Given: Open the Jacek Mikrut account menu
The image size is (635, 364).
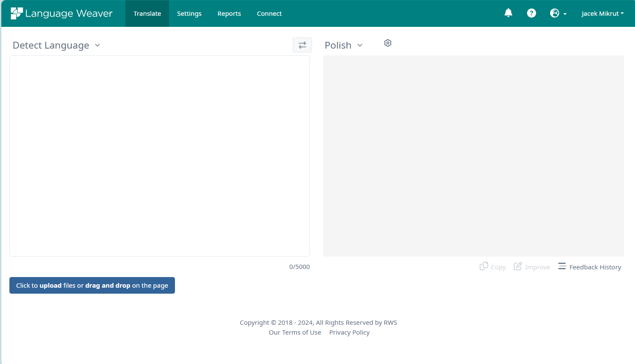Looking at the screenshot, I should point(602,13).
